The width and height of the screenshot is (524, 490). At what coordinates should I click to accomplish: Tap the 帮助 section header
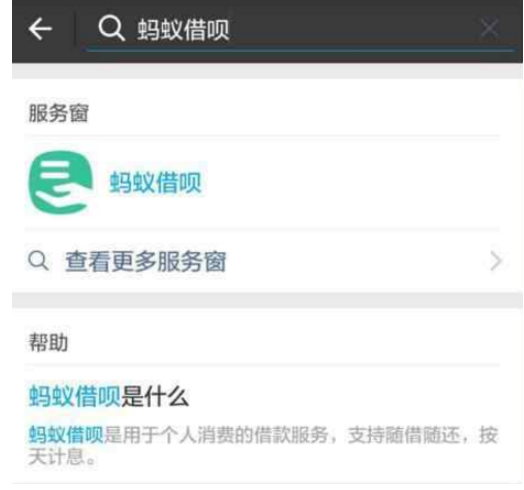(48, 343)
